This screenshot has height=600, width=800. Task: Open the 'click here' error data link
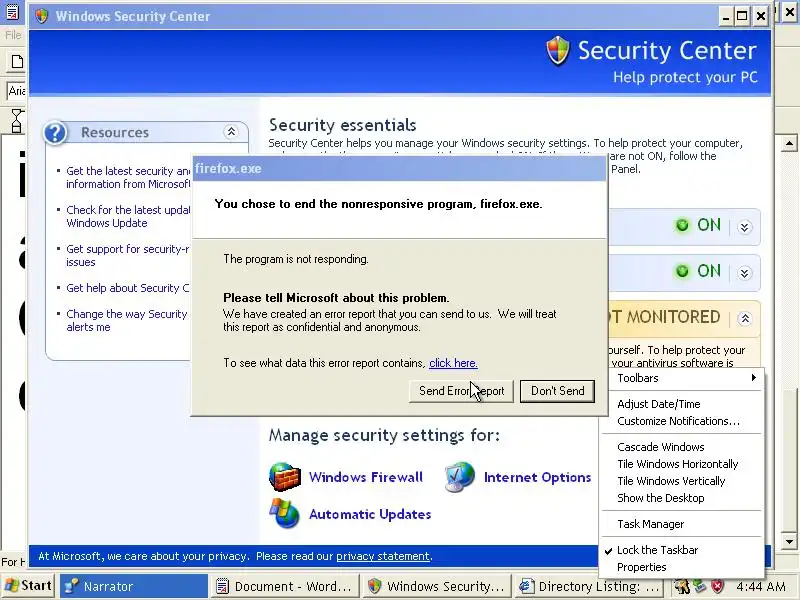[x=453, y=363]
